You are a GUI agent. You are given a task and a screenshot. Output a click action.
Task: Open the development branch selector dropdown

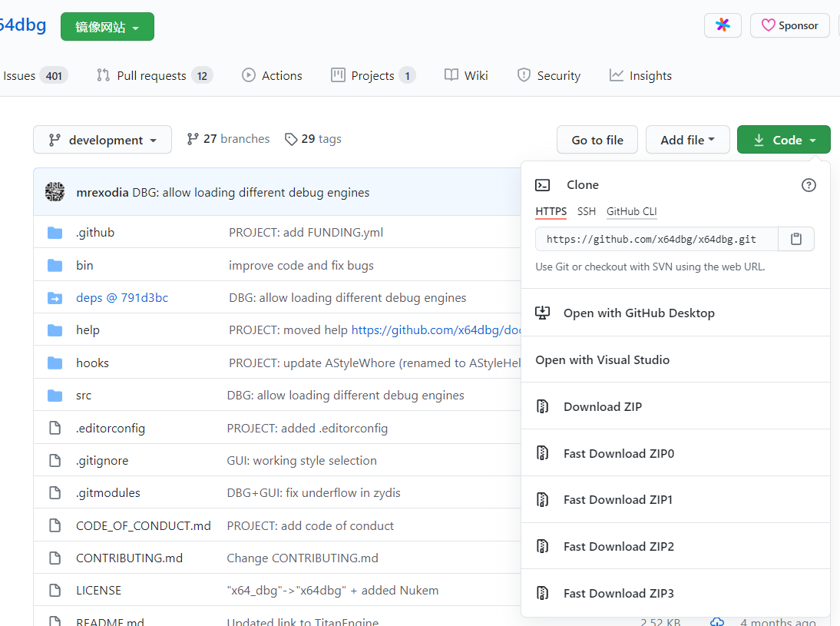(102, 139)
